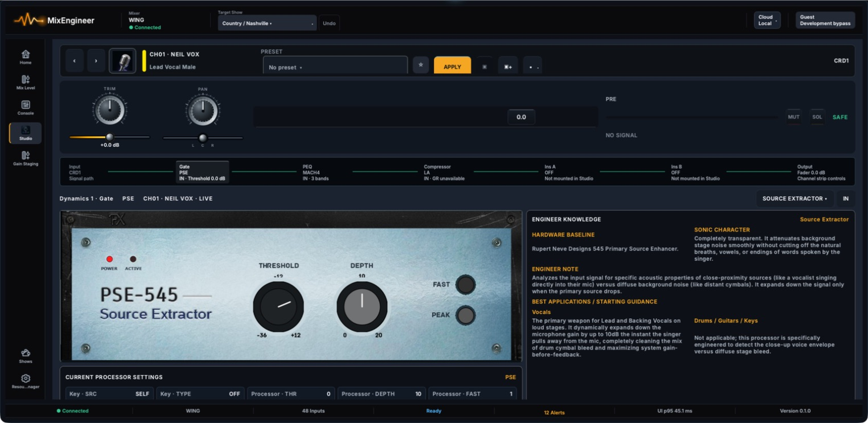Screen dimensions: 868x423
Task: Select the Ins B signal path stage
Action: (x=695, y=173)
